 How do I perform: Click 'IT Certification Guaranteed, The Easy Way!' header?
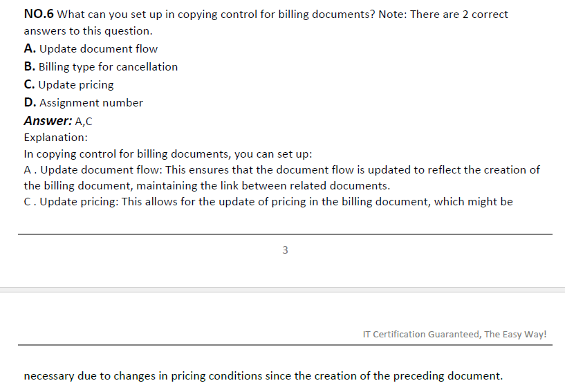point(455,335)
